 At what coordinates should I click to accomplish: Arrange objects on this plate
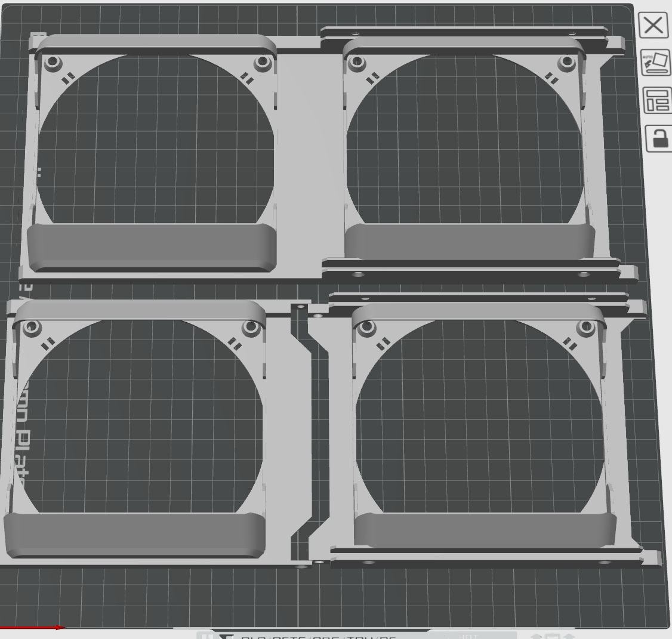[658, 100]
